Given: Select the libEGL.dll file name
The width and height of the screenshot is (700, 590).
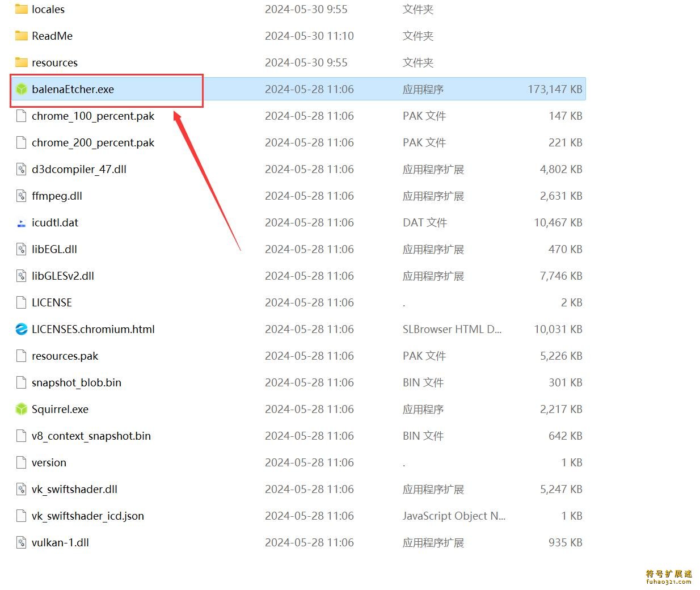Looking at the screenshot, I should (x=54, y=249).
